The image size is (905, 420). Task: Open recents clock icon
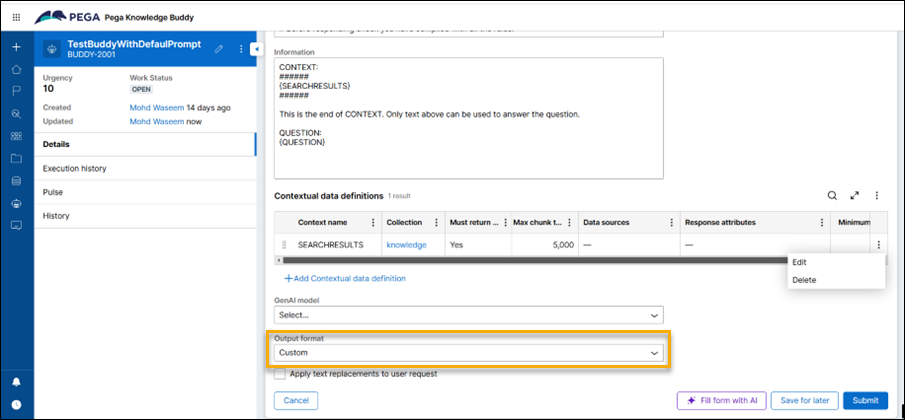click(x=16, y=404)
